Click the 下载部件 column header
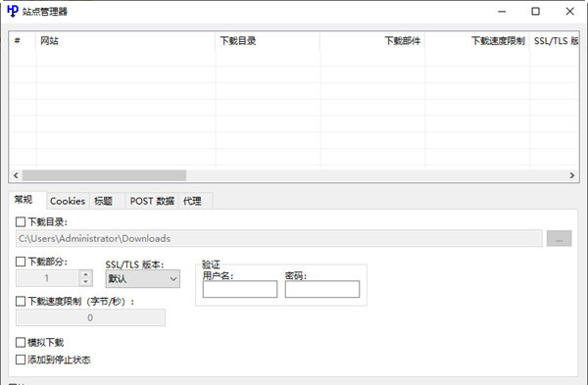The image size is (588, 385). [x=372, y=41]
